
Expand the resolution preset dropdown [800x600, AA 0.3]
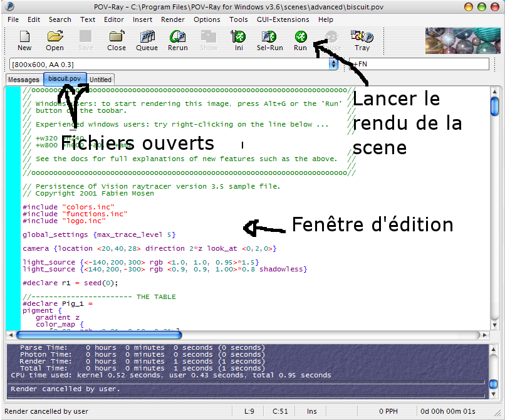tap(333, 64)
